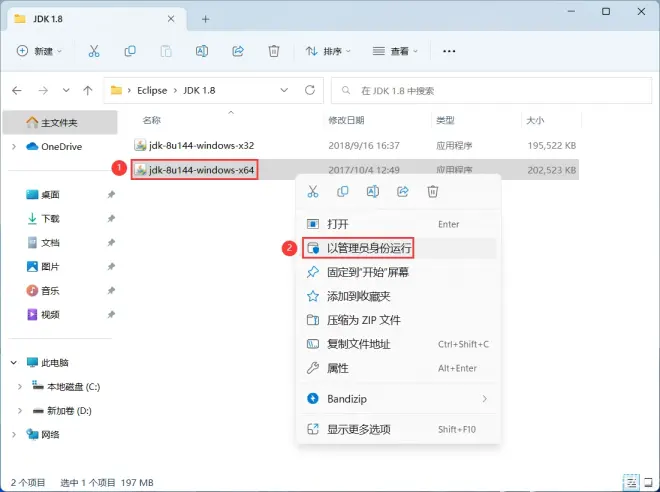Sort by the 类型 column header
The image size is (660, 492).
445,120
